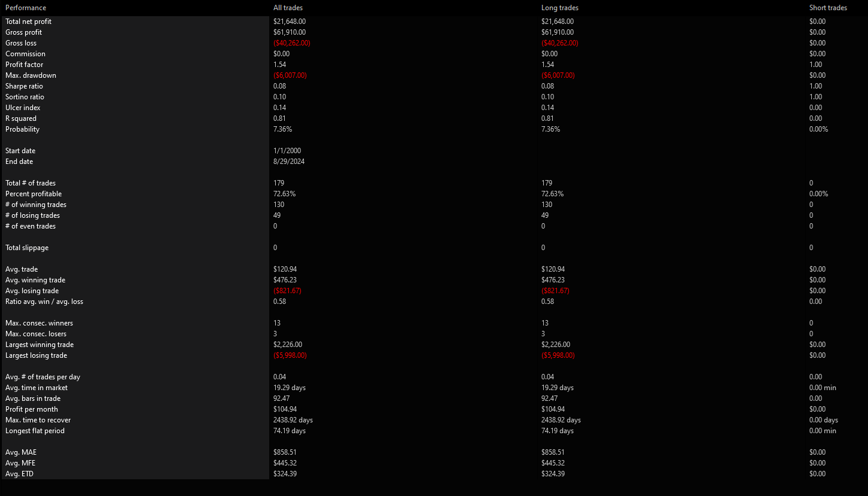This screenshot has width=868, height=496.
Task: Select the Profit factor row label
Action: point(25,65)
